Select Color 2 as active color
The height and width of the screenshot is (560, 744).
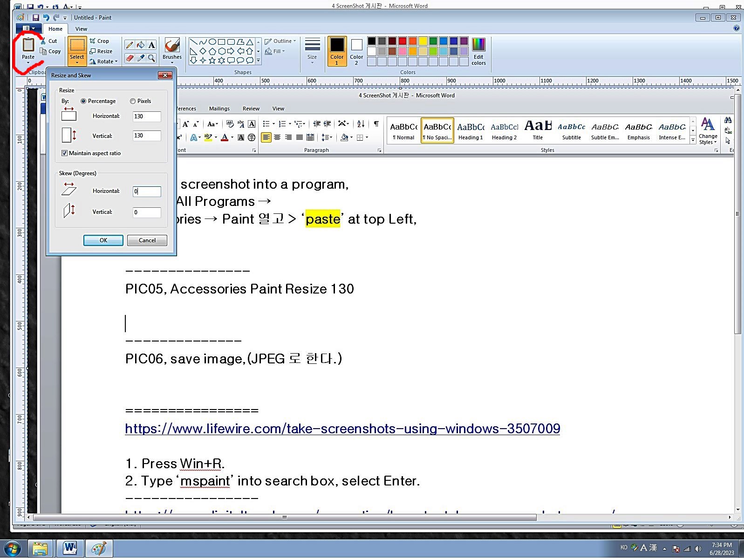coord(356,51)
